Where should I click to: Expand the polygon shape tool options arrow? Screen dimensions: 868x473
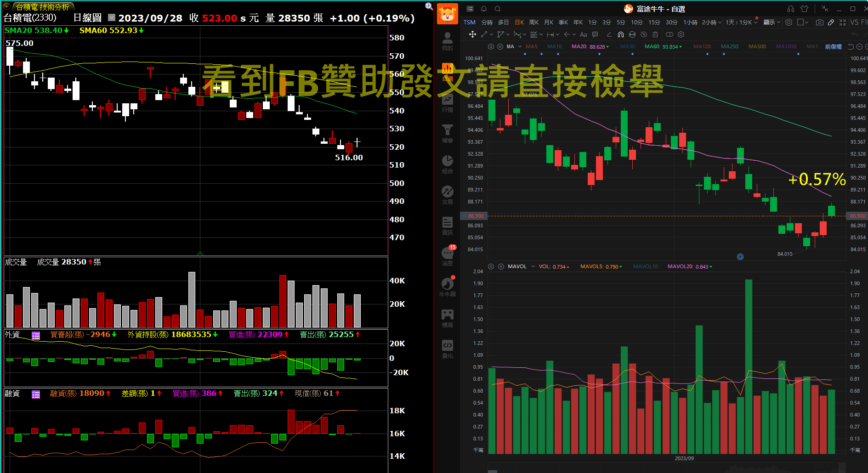click(508, 34)
